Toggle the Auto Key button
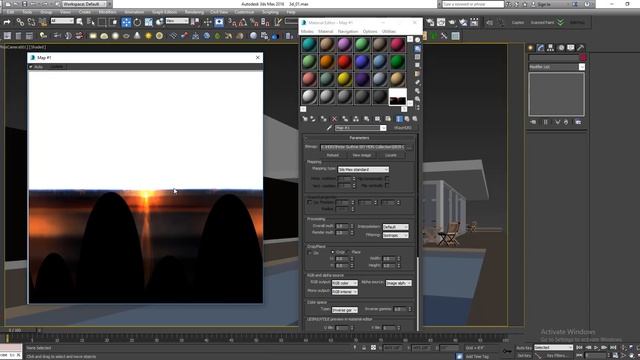This screenshot has height=360, width=640. [x=524, y=348]
